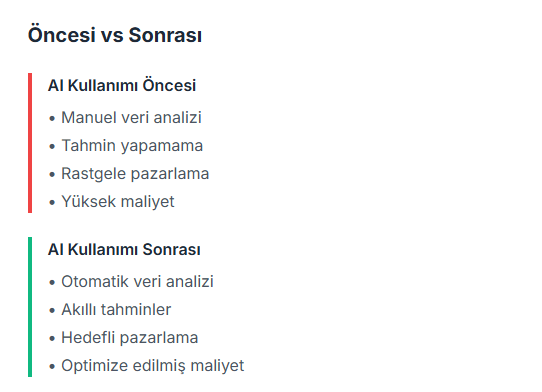Click the red vertical accent bar
This screenshot has height=392, width=542.
(x=30, y=143)
